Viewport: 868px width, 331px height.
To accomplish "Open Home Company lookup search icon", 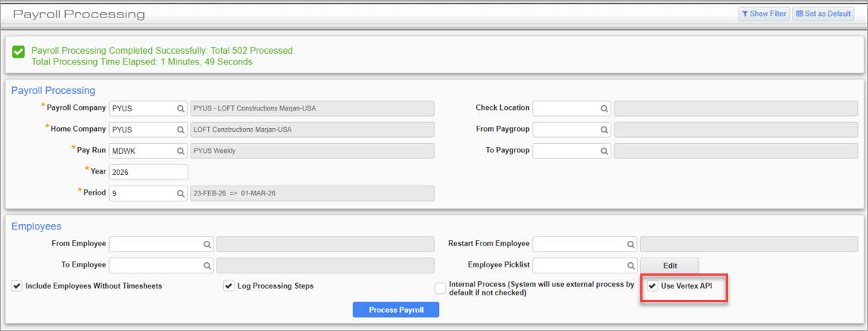I will click(180, 130).
